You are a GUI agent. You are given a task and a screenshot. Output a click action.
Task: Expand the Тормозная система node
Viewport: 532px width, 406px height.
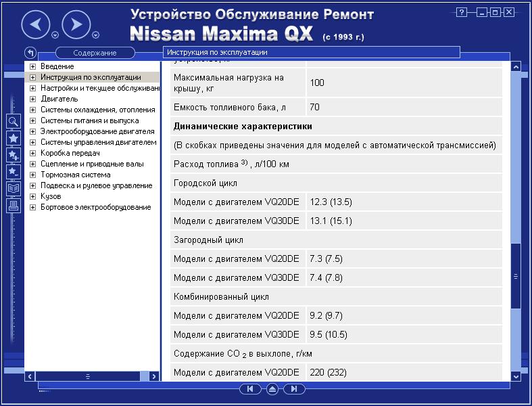coord(32,175)
